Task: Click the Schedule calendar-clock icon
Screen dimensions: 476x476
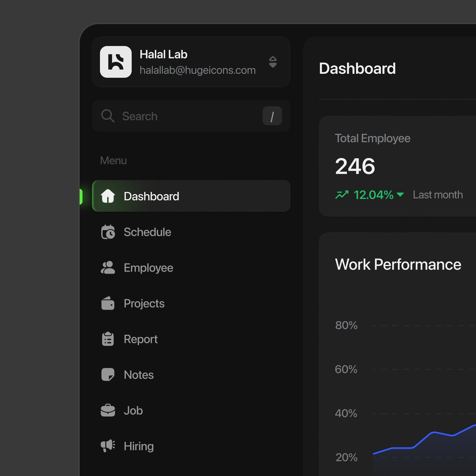Action: coord(108,232)
